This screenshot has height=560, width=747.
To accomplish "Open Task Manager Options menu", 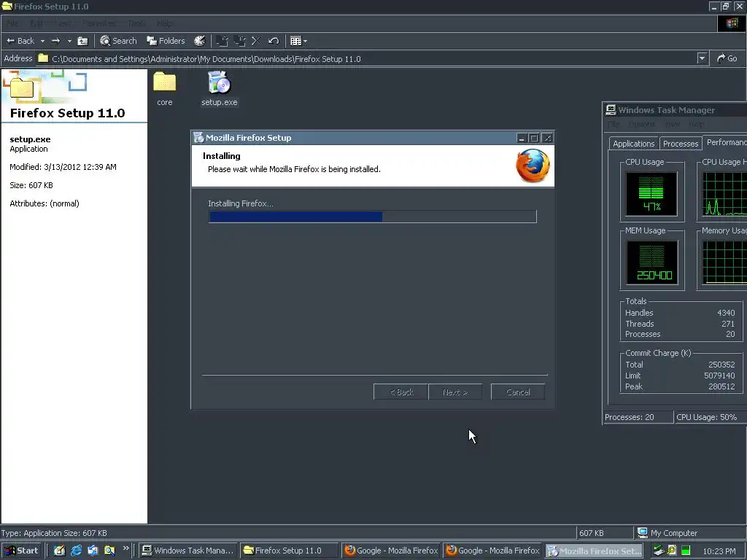I will [642, 124].
